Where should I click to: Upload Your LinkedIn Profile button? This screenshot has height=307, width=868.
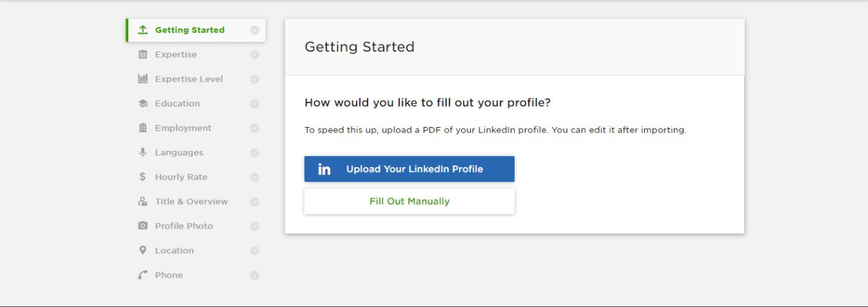[x=410, y=169]
